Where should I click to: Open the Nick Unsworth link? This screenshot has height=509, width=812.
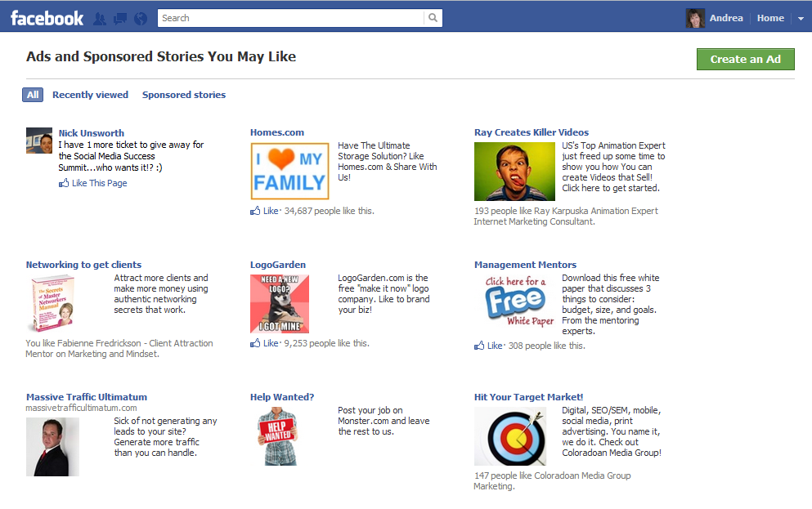(x=91, y=133)
